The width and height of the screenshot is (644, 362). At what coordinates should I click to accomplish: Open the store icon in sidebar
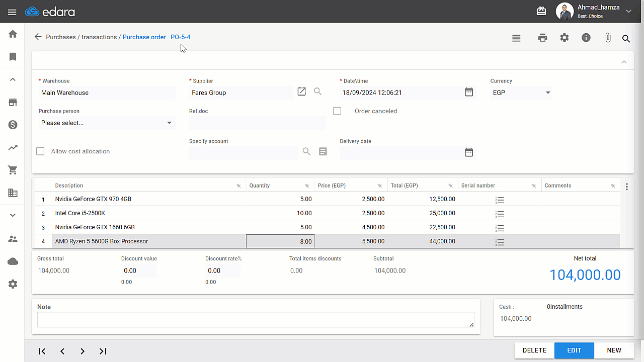pyautogui.click(x=13, y=103)
